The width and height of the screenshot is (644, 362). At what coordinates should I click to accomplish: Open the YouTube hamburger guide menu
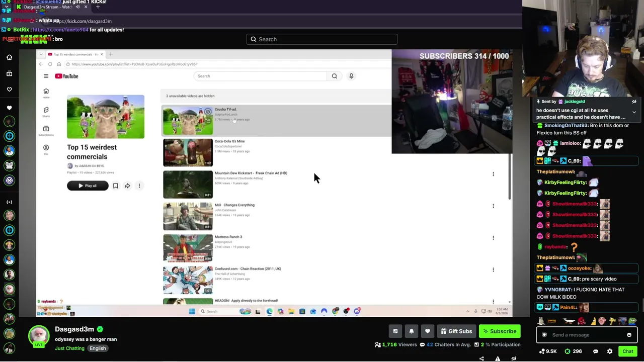[46, 76]
